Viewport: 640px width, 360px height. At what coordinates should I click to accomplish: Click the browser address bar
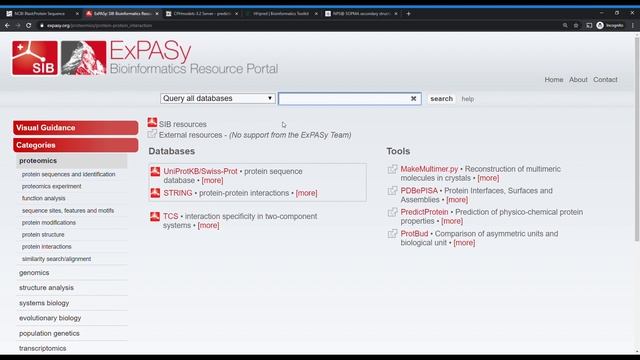click(298, 25)
